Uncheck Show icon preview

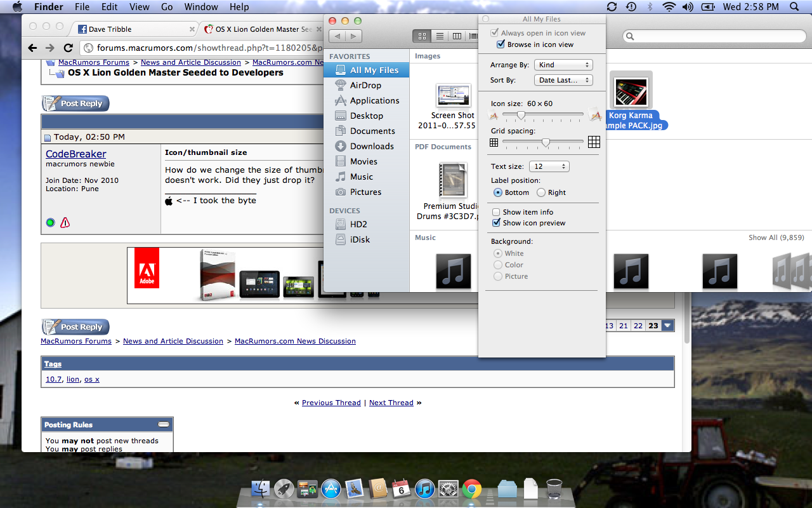click(x=497, y=223)
